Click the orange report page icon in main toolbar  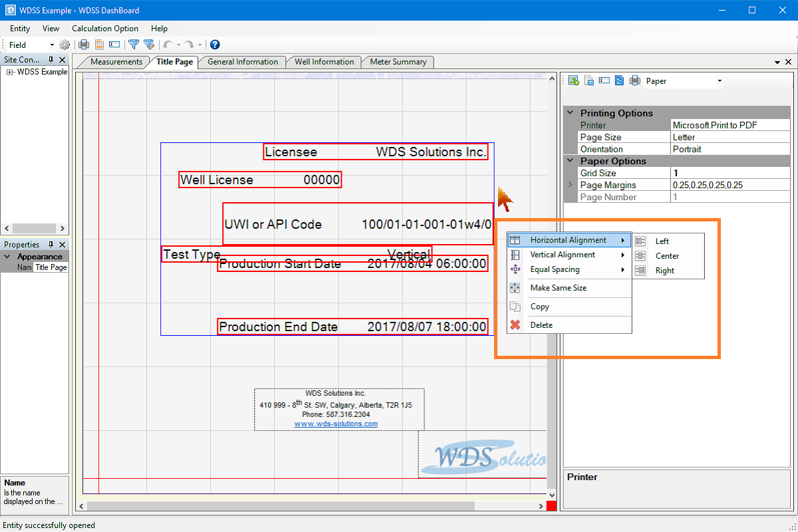pos(99,45)
